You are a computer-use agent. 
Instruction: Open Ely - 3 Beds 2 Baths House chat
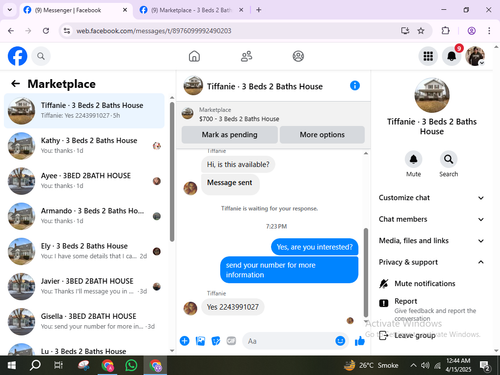pos(84,251)
